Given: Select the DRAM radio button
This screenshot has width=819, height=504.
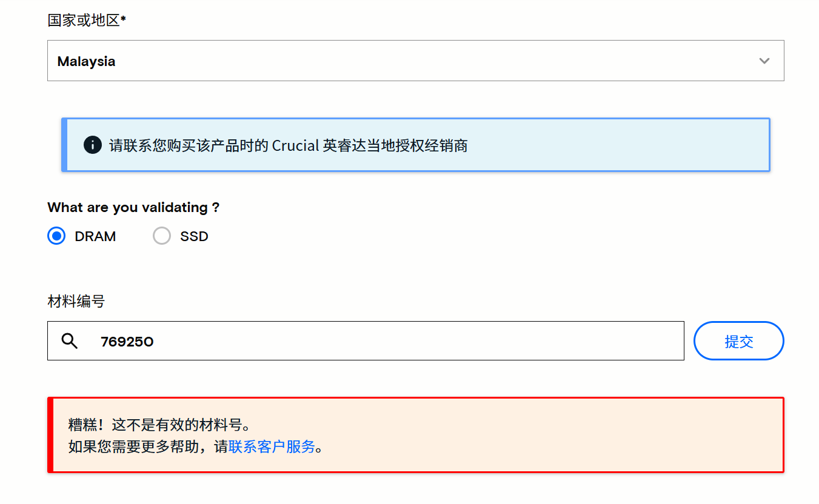Looking at the screenshot, I should click(56, 236).
